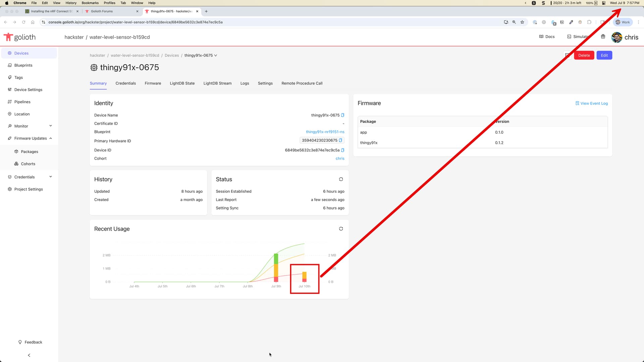Viewport: 644px width, 362px height.
Task: Copy the Device ID value
Action: click(342, 150)
